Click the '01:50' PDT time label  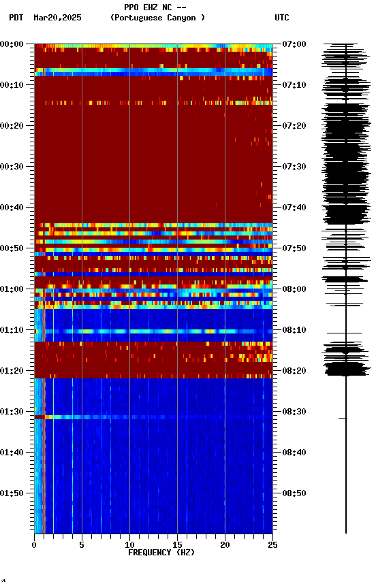tap(12, 493)
